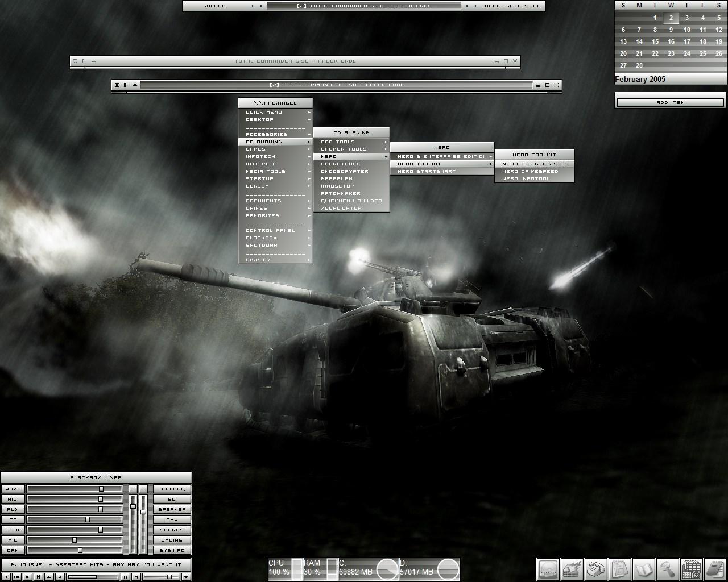Click right arrow beside the toolbar clock
Viewport: 728px width, 582px height.
tap(476, 6)
